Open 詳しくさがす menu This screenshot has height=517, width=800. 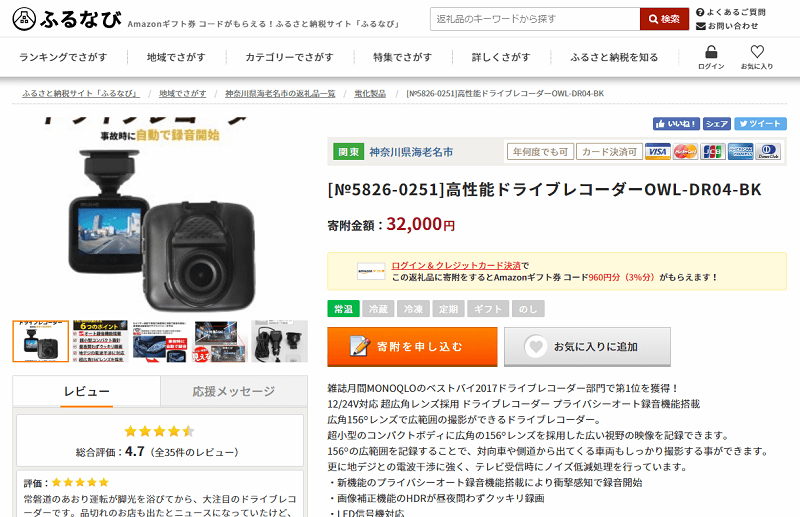point(501,57)
